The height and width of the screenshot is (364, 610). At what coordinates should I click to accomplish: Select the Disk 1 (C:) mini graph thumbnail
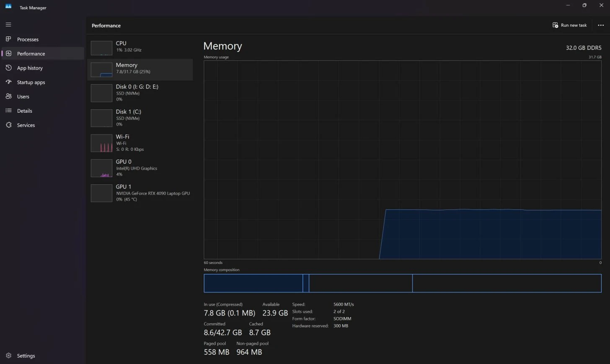pyautogui.click(x=101, y=118)
